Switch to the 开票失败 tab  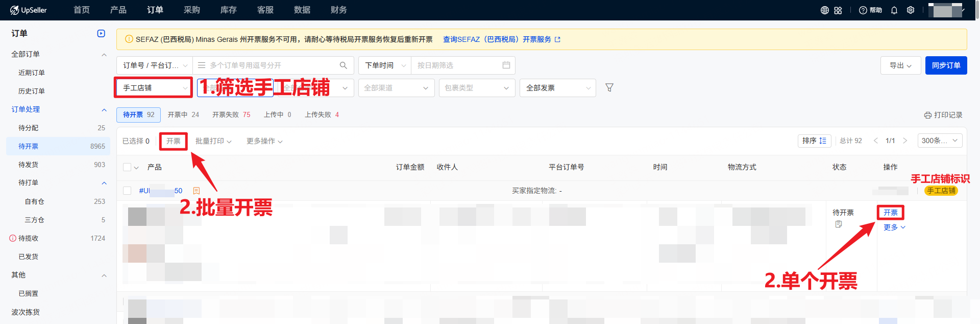click(231, 115)
